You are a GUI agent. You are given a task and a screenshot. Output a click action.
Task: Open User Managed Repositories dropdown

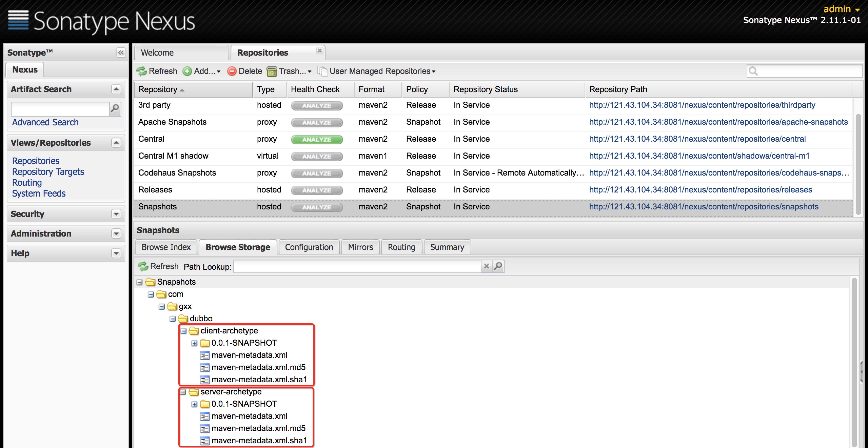[x=377, y=71]
